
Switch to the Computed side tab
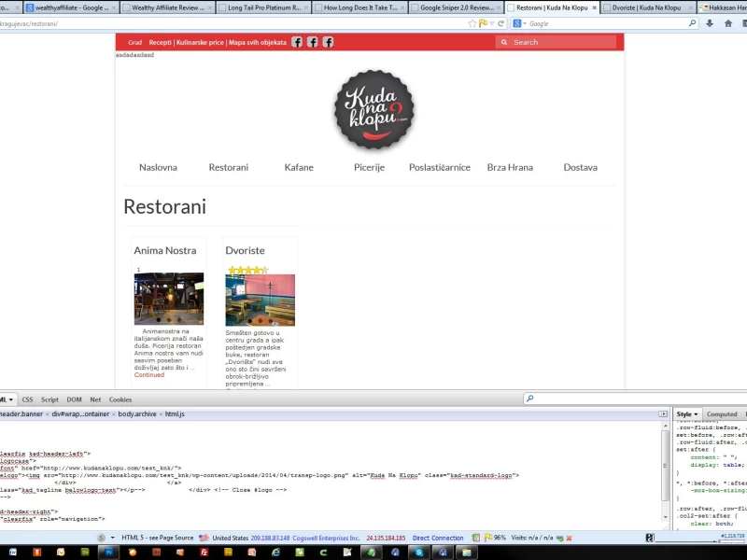click(x=722, y=414)
